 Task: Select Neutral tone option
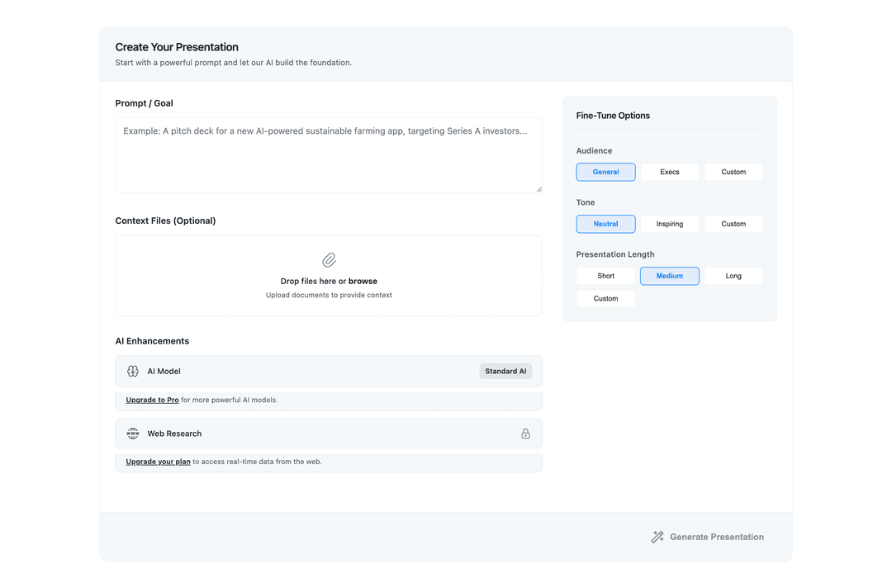click(605, 224)
